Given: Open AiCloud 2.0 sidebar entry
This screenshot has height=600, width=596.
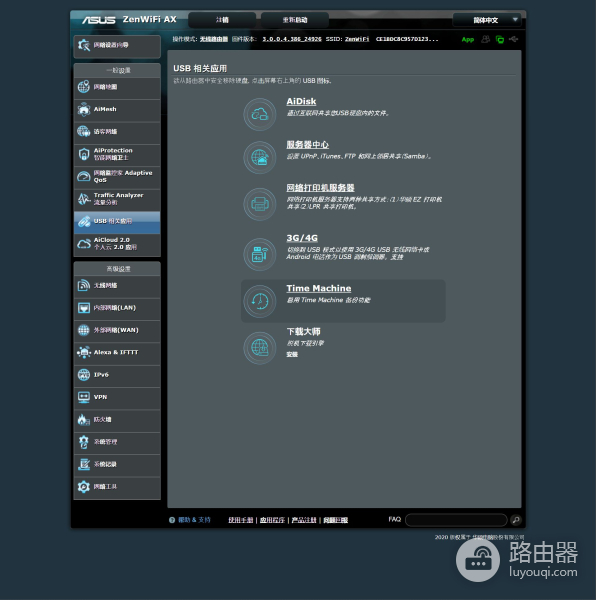Looking at the screenshot, I should point(117,244).
